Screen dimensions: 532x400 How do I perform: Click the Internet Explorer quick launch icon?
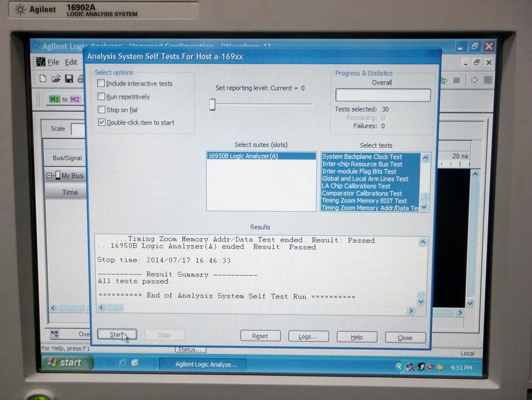[122, 363]
